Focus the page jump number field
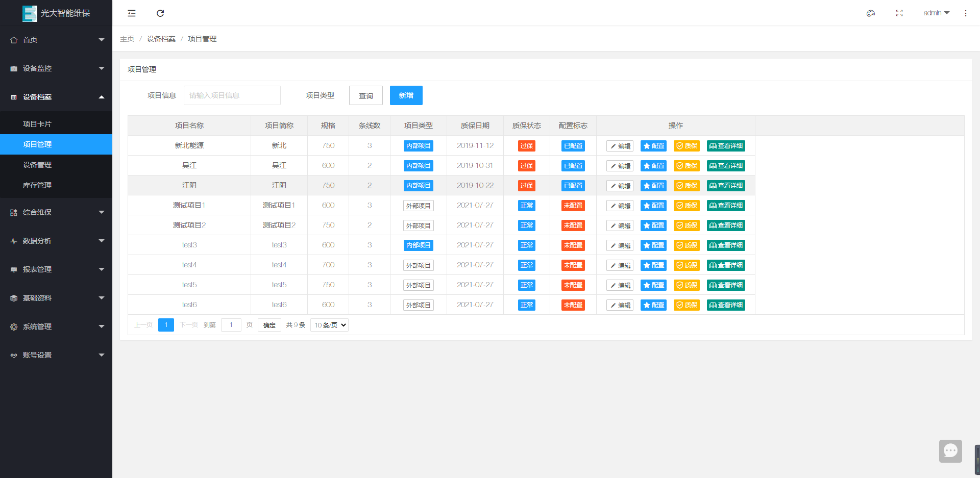The width and height of the screenshot is (980, 478). click(231, 325)
